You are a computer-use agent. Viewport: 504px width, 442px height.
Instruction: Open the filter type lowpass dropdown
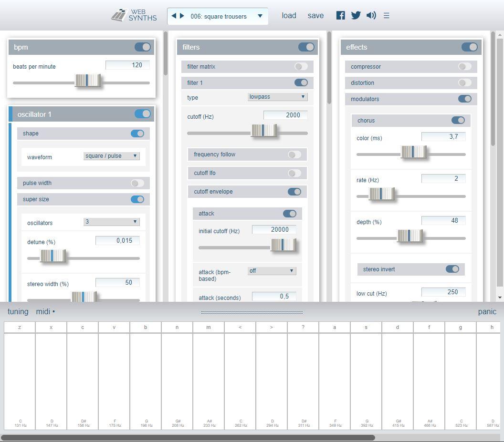(277, 97)
